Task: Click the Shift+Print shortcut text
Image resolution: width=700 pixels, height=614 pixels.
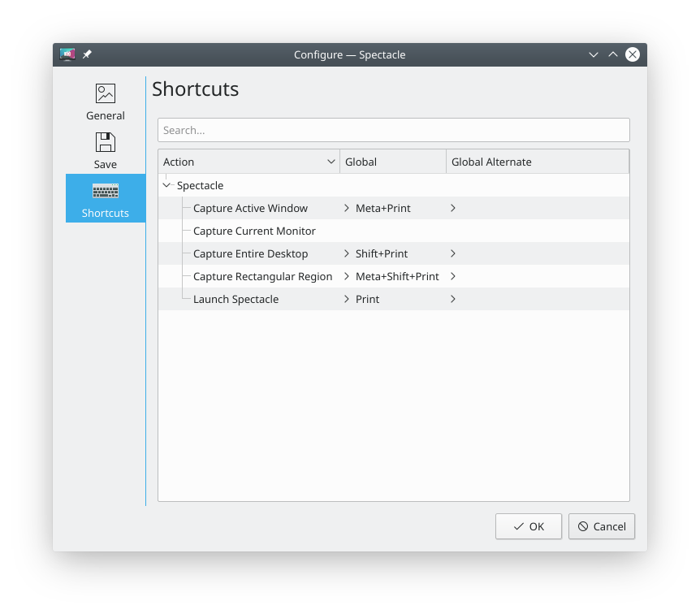Action: tap(382, 253)
